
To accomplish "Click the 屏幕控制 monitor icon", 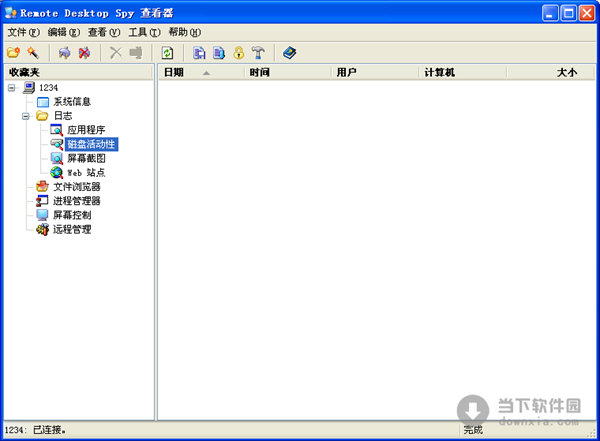I will pos(42,215).
